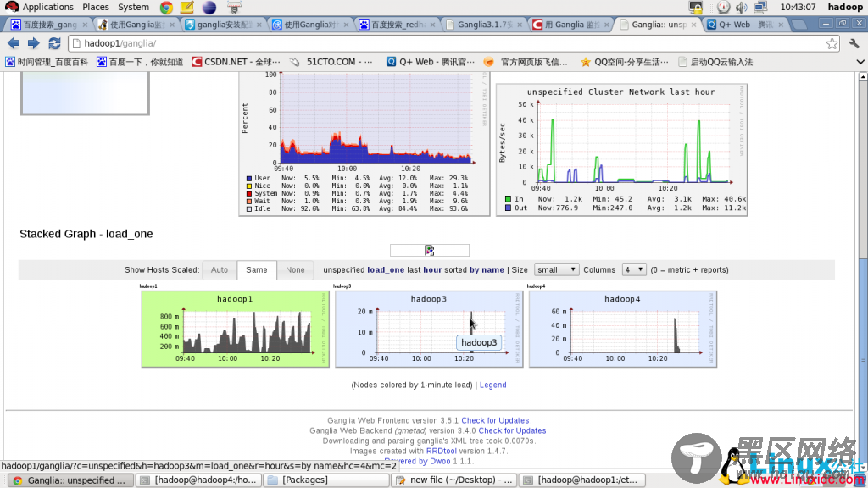Switch to the '百度搜索_gang' tab
Screen dimensions: 868x488
click(48, 25)
